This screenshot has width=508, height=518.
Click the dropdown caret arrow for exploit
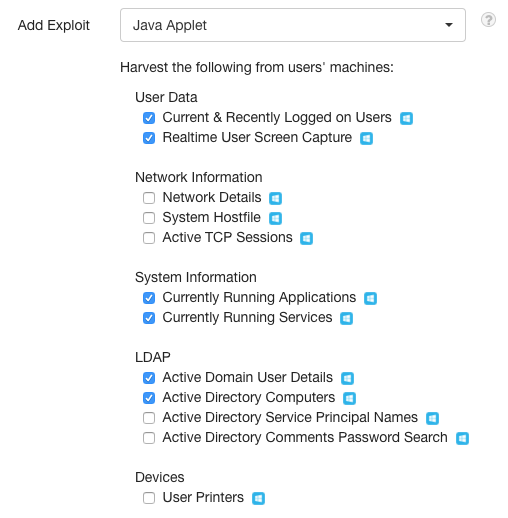[449, 25]
